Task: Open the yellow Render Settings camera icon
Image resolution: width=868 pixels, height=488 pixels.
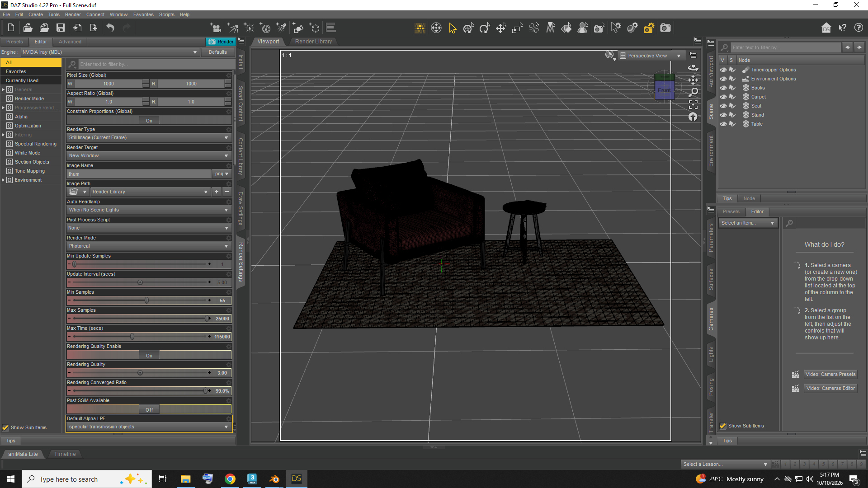Action: pyautogui.click(x=649, y=28)
